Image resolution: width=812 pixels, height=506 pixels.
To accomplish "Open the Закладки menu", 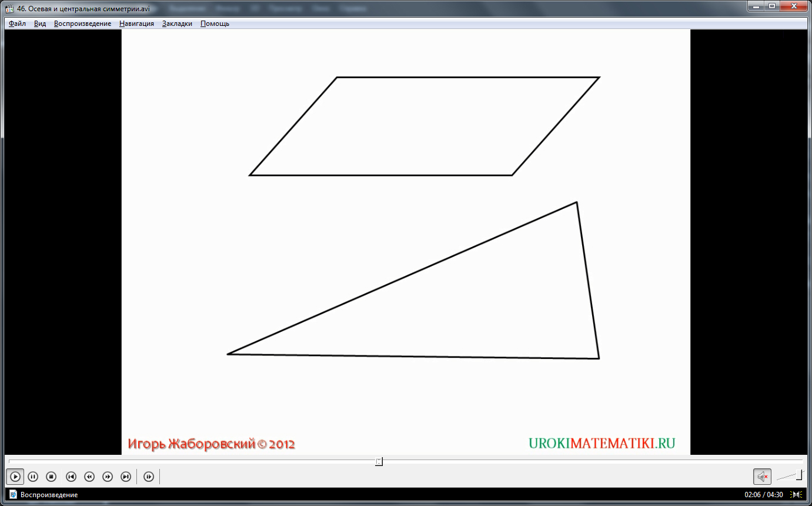I will click(177, 24).
